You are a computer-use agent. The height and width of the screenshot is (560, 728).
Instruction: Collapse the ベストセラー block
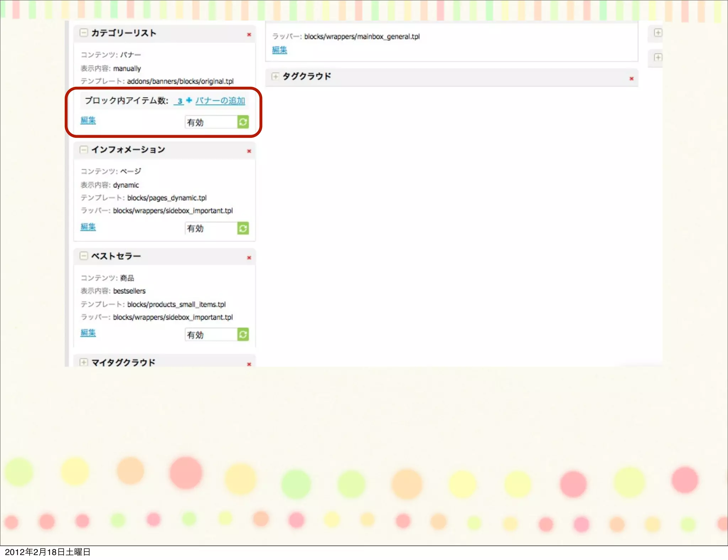84,256
